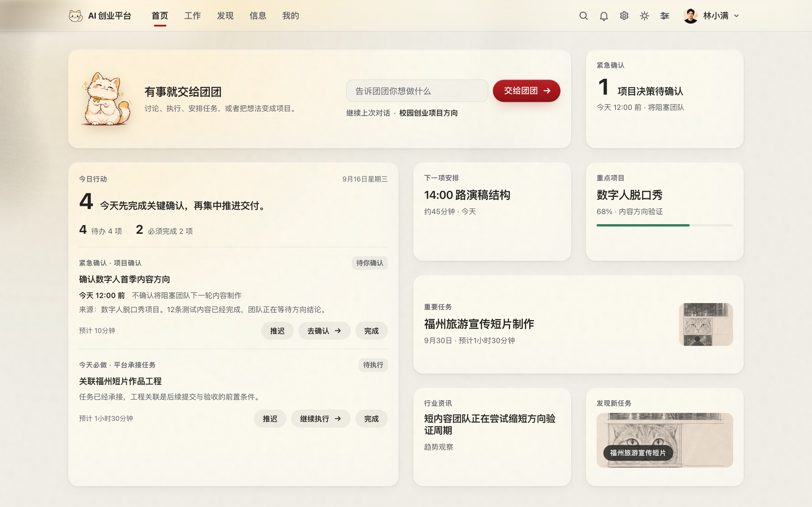Click 推迟 for 关联福州短片作品工程 task

pos(270,419)
